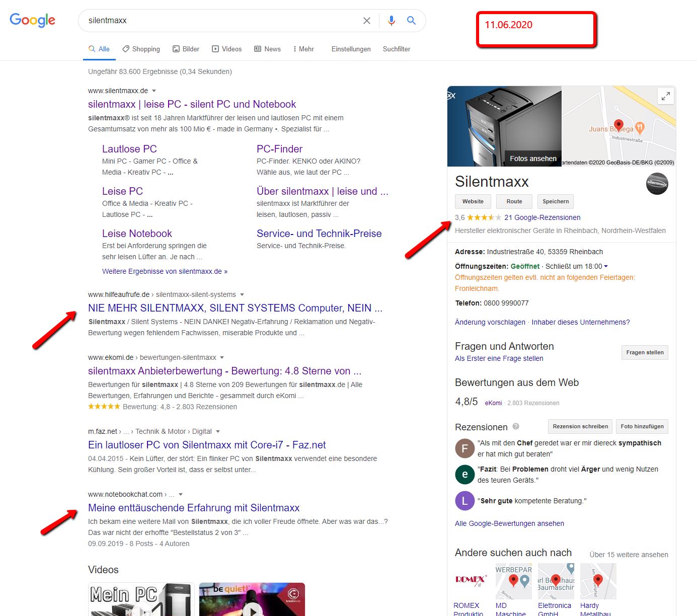The width and height of the screenshot is (697, 616).
Task: Open the silentmaxx leise PC result title
Action: pyautogui.click(x=192, y=104)
